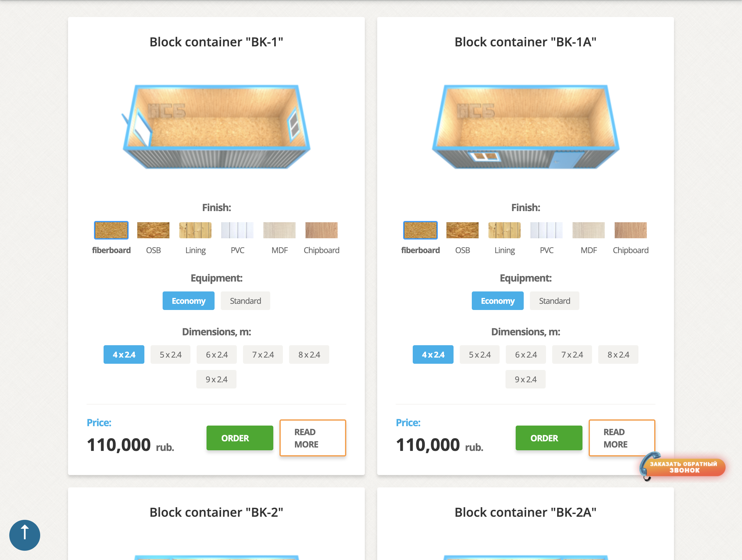The height and width of the screenshot is (560, 742).
Task: Switch BK-1 equipment to Standard
Action: coord(245,300)
